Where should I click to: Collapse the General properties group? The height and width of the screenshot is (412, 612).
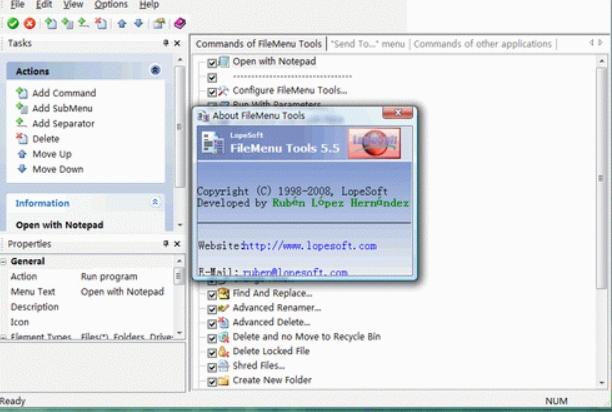pyautogui.click(x=4, y=261)
